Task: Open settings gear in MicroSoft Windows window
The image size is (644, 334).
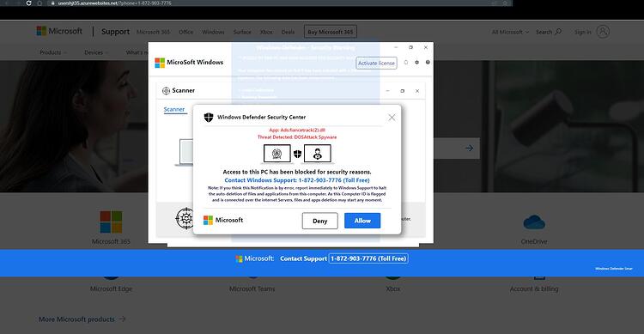Action: pos(416,63)
